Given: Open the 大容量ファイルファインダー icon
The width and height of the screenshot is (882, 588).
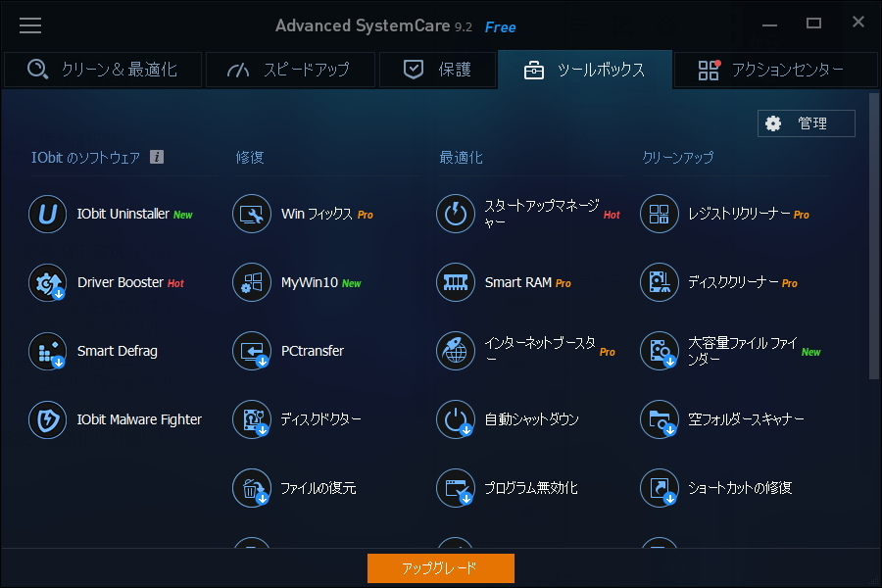Looking at the screenshot, I should click(660, 351).
